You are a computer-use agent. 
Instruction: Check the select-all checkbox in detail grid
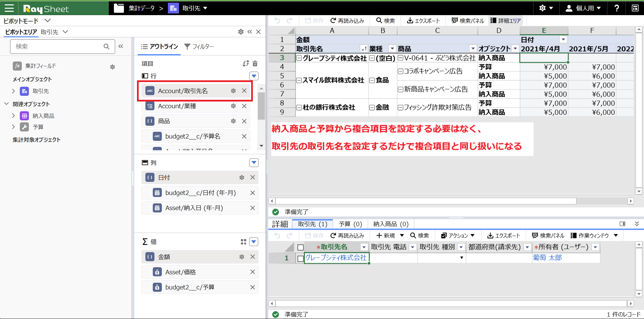301,247
